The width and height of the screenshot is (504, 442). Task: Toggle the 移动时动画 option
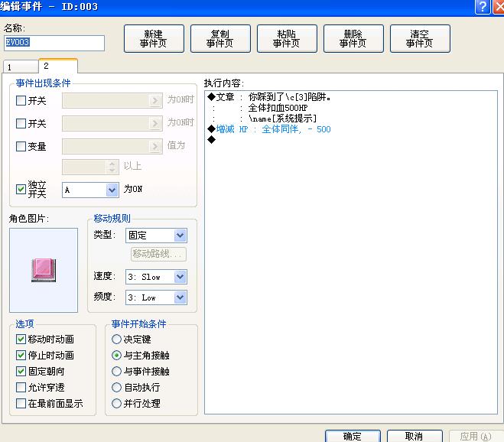[21, 339]
